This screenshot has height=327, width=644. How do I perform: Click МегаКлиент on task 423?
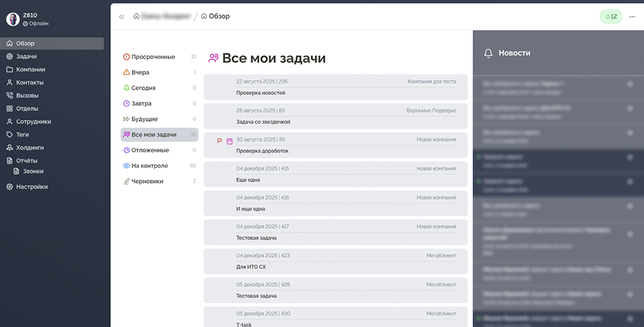pos(441,256)
